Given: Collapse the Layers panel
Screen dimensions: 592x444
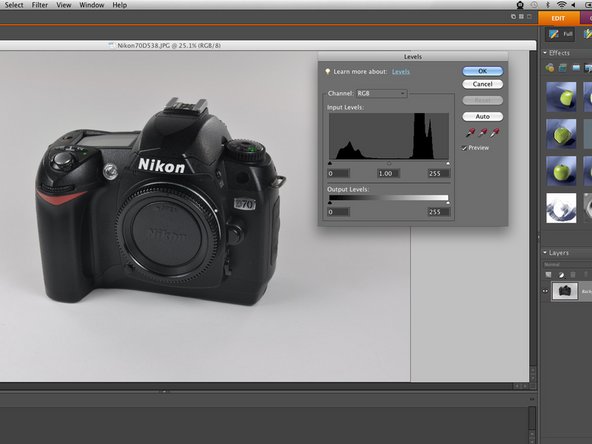Looking at the screenshot, I should pyautogui.click(x=545, y=252).
